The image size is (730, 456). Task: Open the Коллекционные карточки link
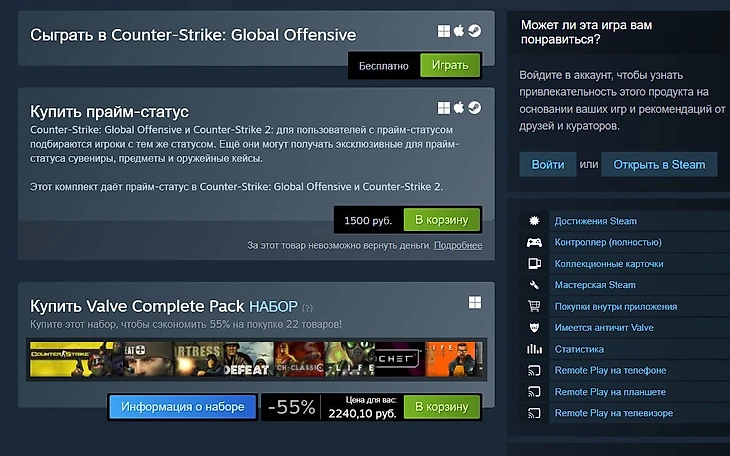[609, 264]
